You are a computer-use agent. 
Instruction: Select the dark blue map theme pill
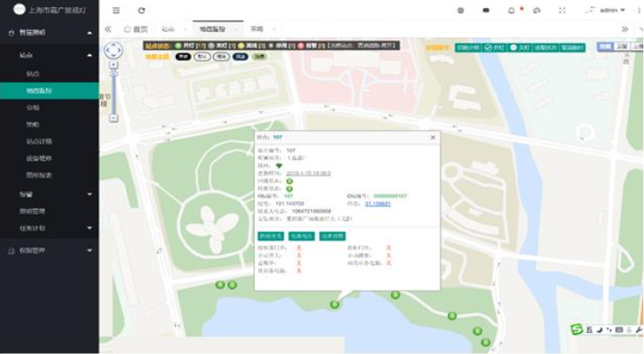(x=240, y=56)
